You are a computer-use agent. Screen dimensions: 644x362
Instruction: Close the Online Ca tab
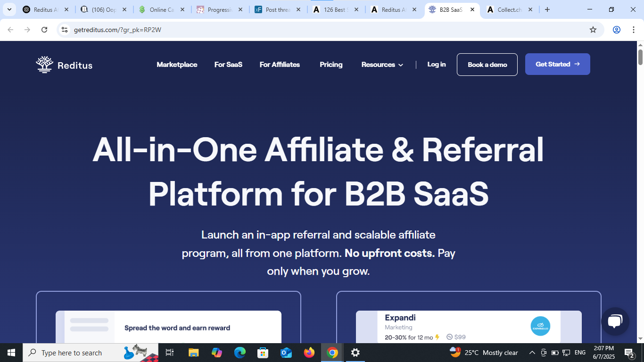pos(182,9)
